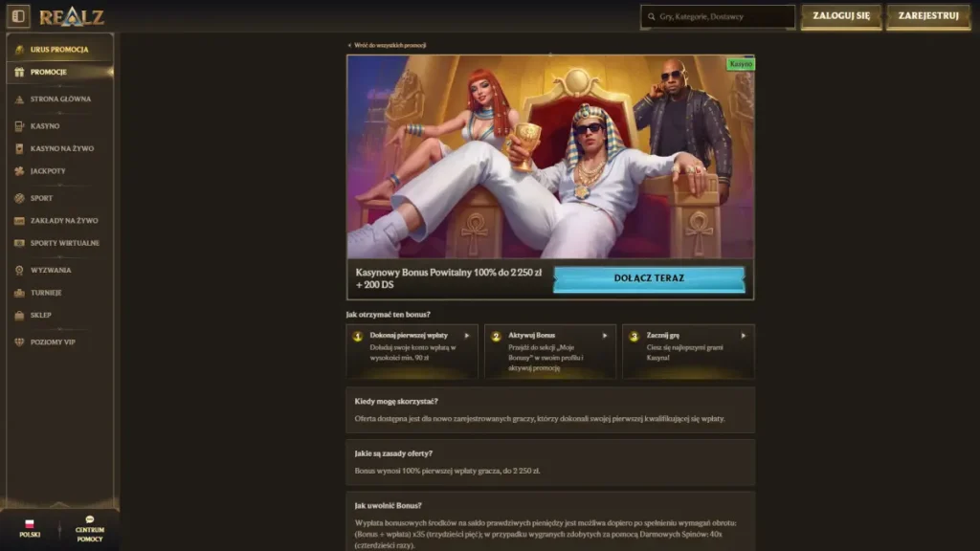Click the Zakłady na żywo icon

(x=19, y=221)
